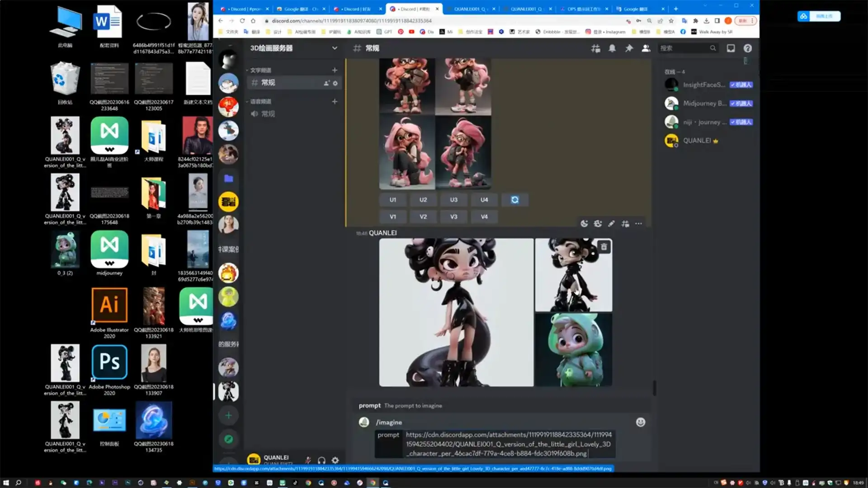Viewport: 868px width, 488px height.
Task: Add a reaction using the smiley icon
Action: click(x=584, y=223)
